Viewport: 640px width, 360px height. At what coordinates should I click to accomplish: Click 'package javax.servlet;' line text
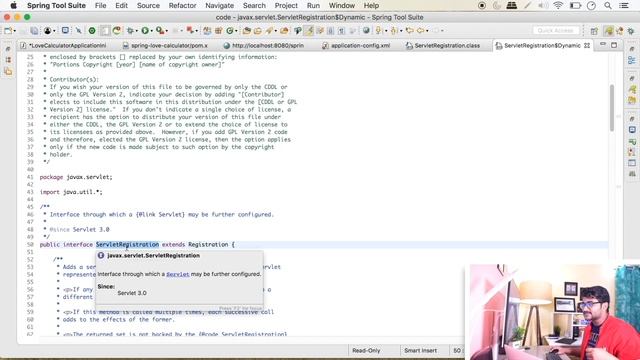tap(76, 177)
